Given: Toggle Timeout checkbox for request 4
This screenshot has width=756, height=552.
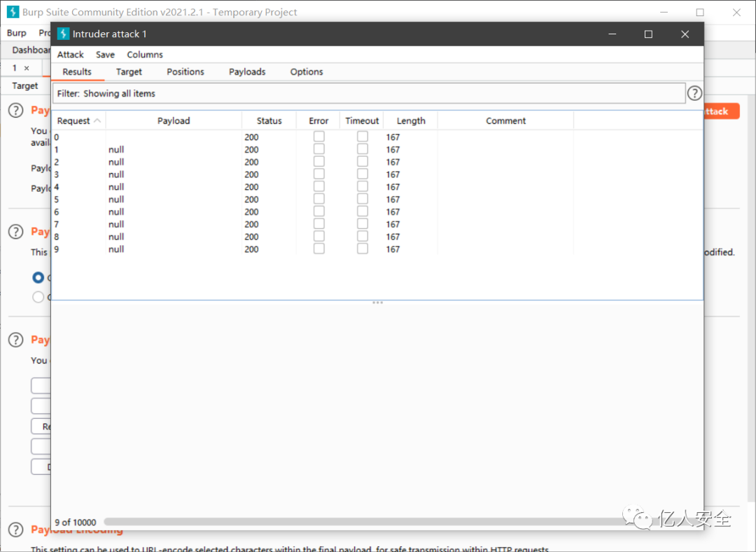Looking at the screenshot, I should (363, 186).
